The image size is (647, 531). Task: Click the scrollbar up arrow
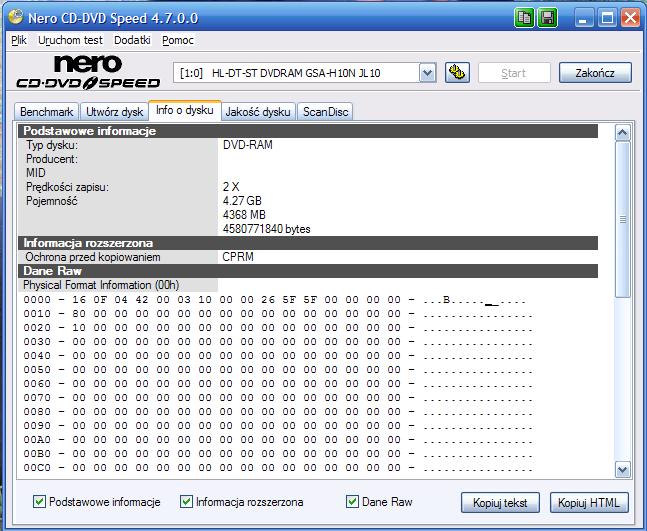click(622, 133)
